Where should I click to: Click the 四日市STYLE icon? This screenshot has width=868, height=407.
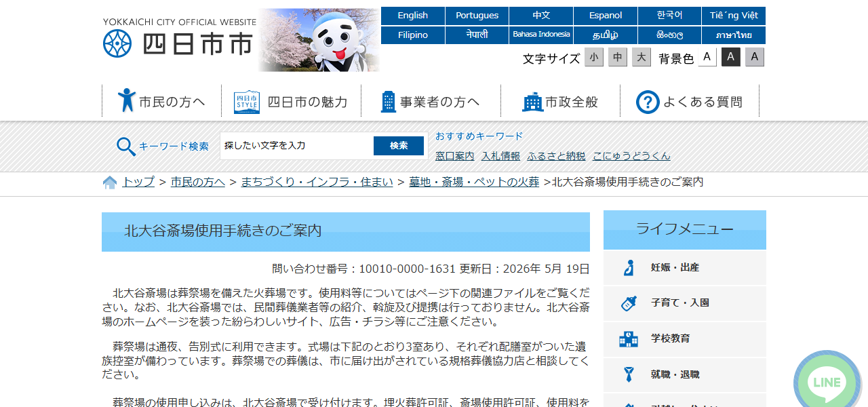click(x=247, y=102)
